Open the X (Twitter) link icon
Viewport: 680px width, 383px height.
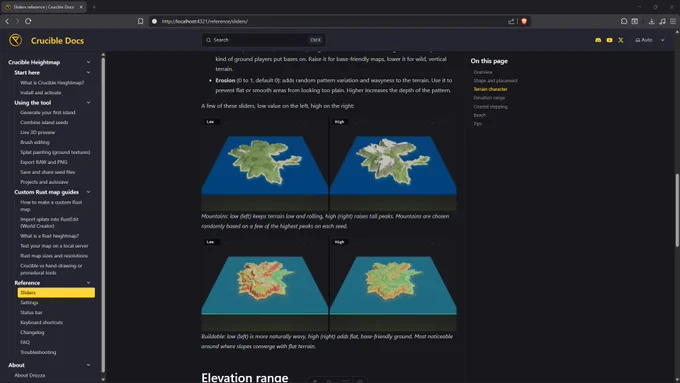click(x=621, y=40)
